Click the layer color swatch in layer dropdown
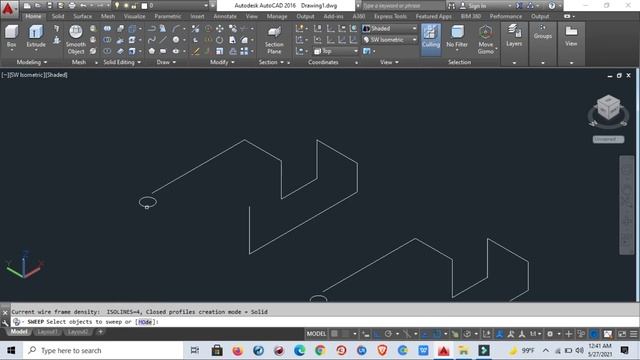Image resolution: width=640 pixels, height=360 pixels. (x=144, y=6)
